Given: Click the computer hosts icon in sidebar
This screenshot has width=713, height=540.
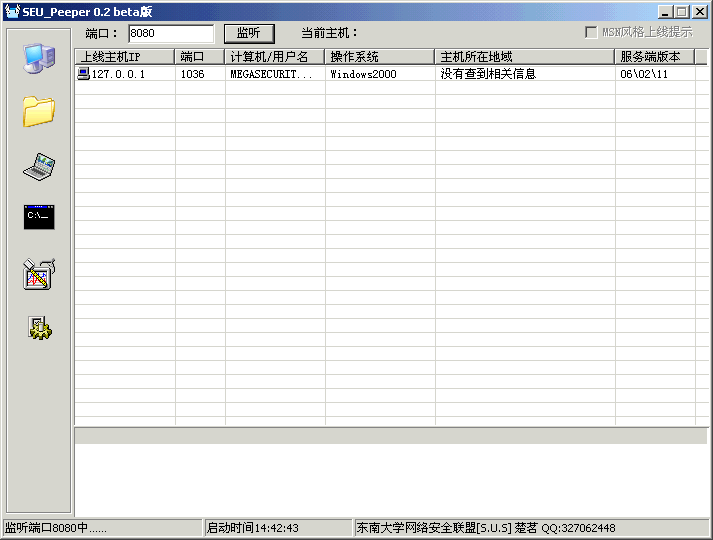Looking at the screenshot, I should coord(39,59).
